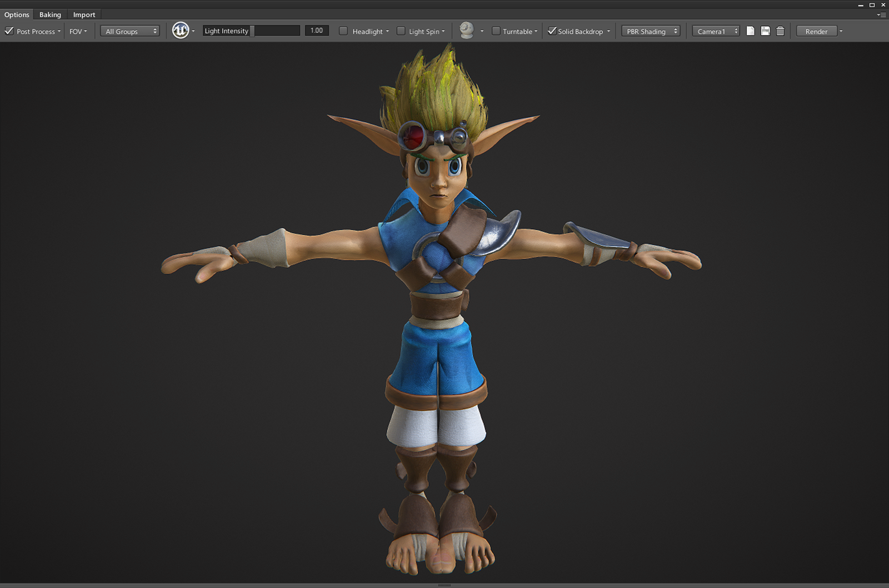This screenshot has width=889, height=588.
Task: Enable the Headlight checkbox
Action: click(343, 31)
